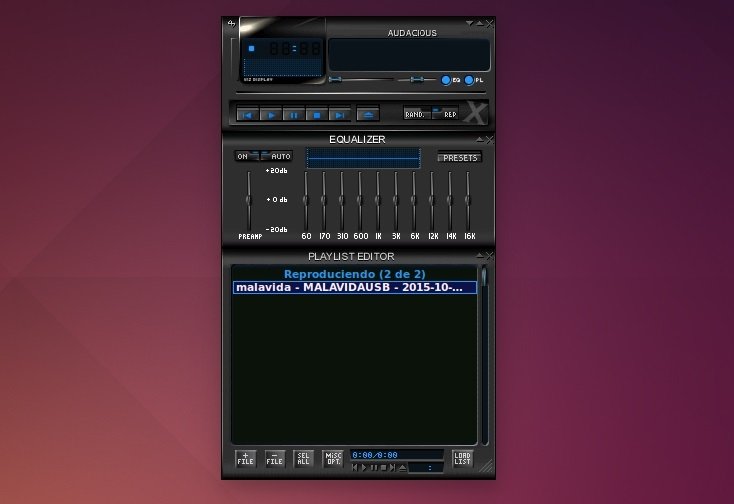Click the 170 Hz equalizer band slider

(323, 200)
